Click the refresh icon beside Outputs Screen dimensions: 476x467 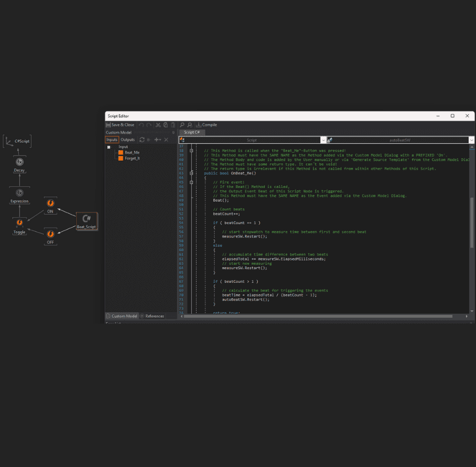[142, 140]
